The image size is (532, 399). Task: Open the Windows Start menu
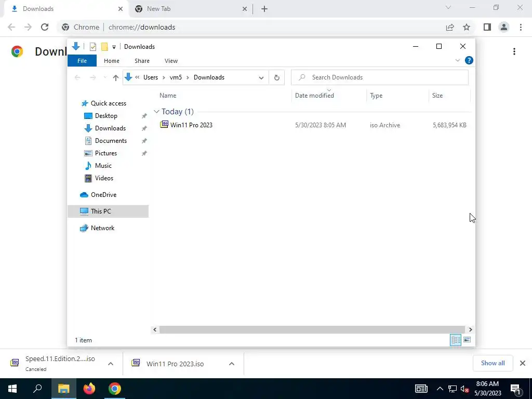tap(12, 389)
